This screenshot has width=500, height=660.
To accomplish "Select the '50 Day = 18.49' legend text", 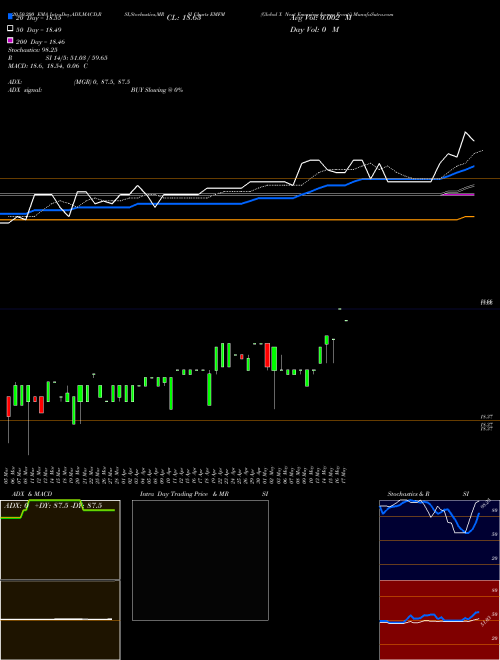I will [38, 30].
